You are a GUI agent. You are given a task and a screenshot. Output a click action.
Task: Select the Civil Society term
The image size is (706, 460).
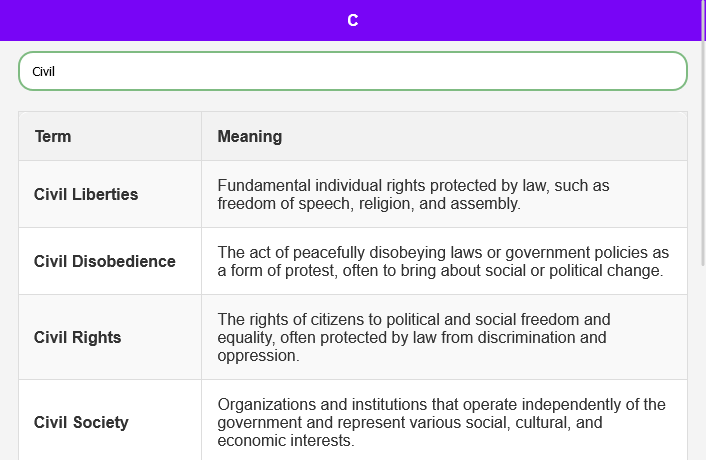(81, 422)
